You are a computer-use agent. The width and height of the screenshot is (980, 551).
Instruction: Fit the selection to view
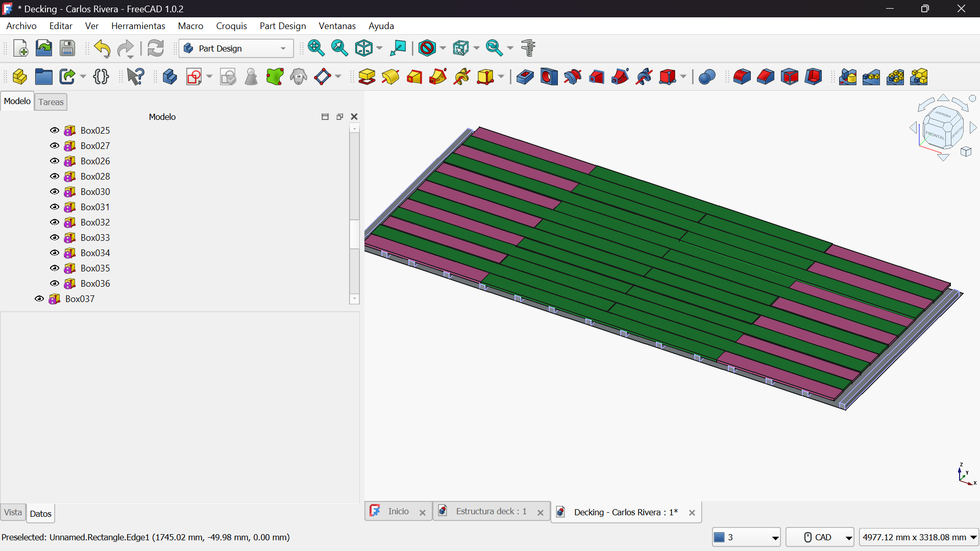[x=339, y=48]
